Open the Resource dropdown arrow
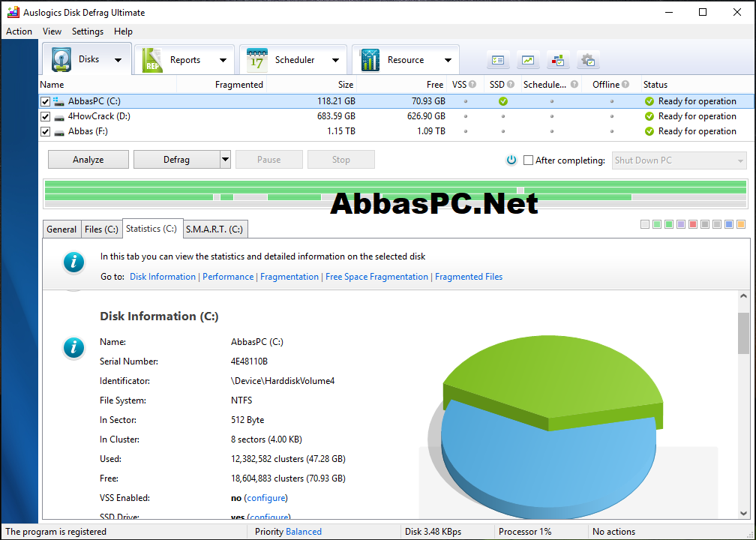The image size is (756, 540). coord(448,60)
